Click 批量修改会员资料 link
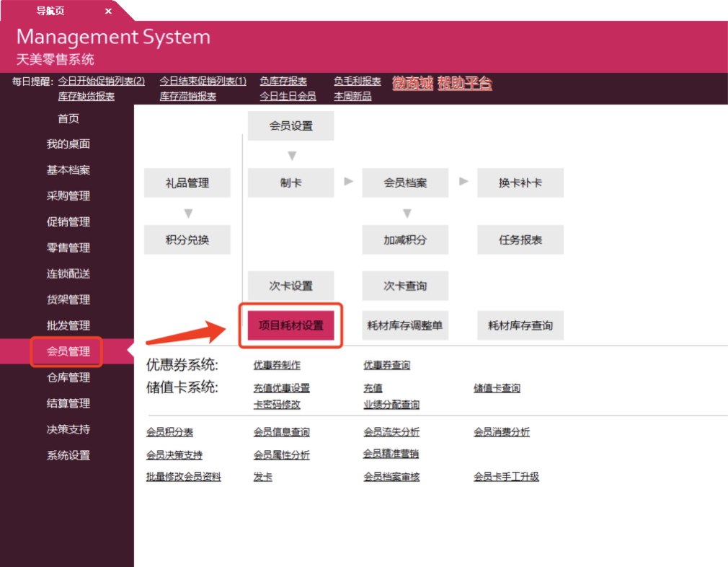Viewport: 728px width, 567px height. click(183, 477)
